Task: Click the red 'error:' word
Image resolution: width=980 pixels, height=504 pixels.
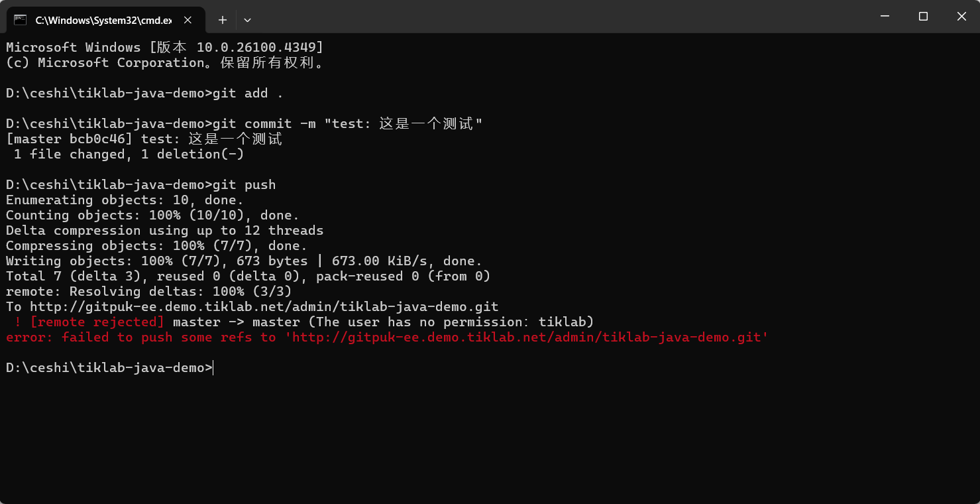Action: pyautogui.click(x=29, y=338)
